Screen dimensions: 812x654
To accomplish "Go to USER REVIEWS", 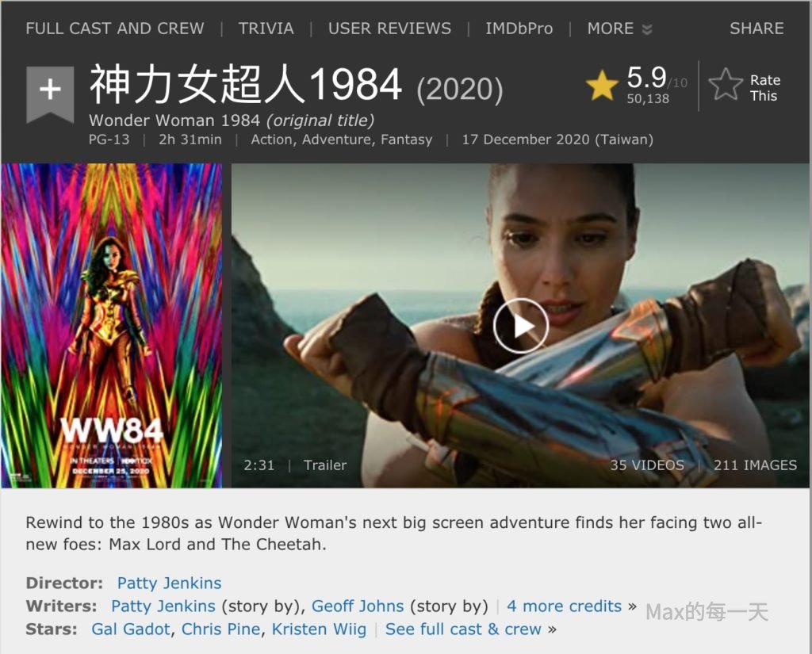I will [x=389, y=29].
